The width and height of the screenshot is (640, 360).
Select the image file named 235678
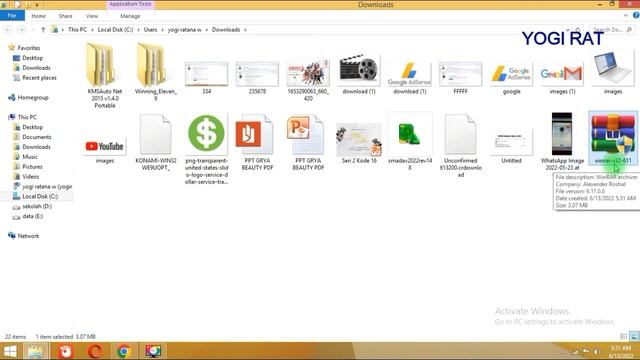(257, 78)
